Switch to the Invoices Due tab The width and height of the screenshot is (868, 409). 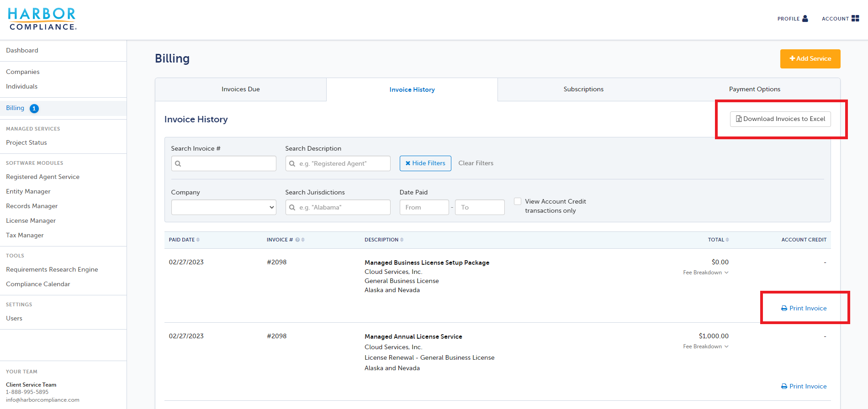241,89
